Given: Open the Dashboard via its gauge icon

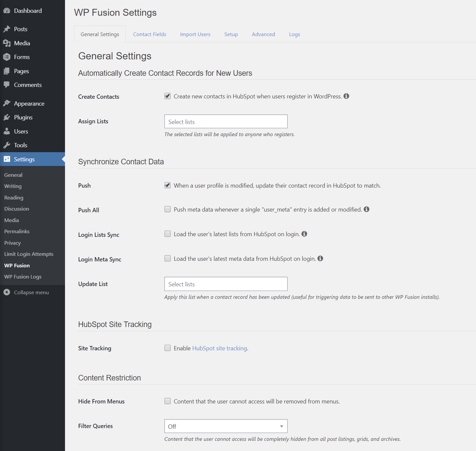Looking at the screenshot, I should [7, 10].
